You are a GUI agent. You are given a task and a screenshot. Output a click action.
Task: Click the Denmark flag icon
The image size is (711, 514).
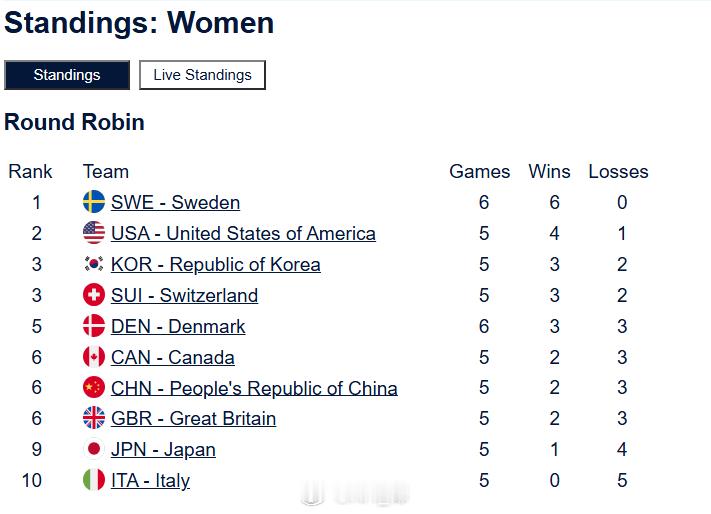click(x=94, y=326)
